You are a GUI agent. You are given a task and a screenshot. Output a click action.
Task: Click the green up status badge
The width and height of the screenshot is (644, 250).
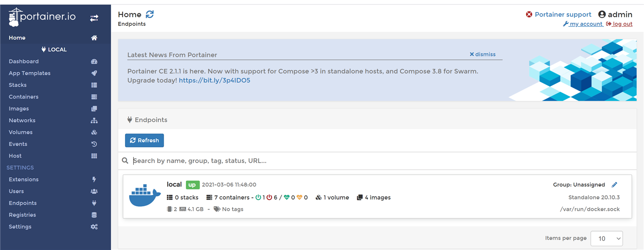pos(193,185)
